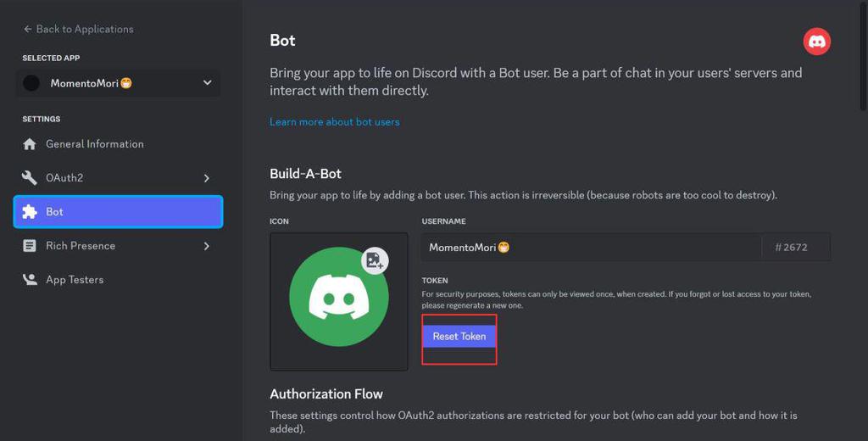The height and width of the screenshot is (441, 868).
Task: Click the General Information home icon
Action: 30,144
